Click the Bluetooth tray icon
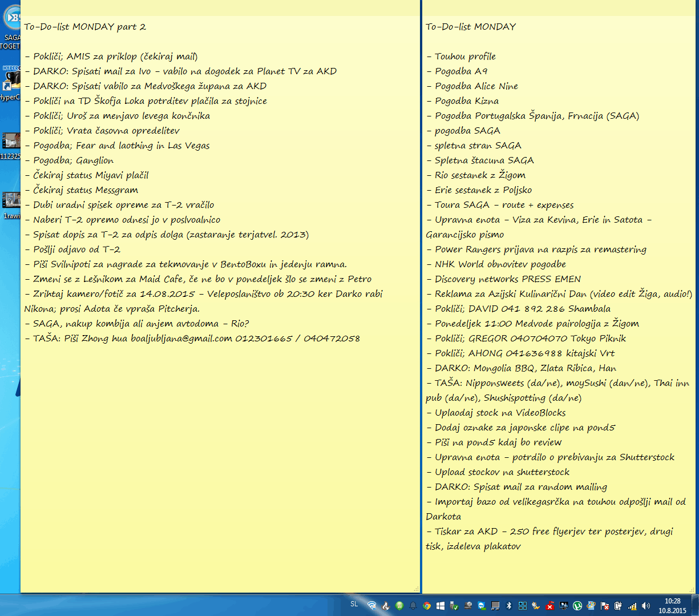The height and width of the screenshot is (616, 699). pos(508,606)
